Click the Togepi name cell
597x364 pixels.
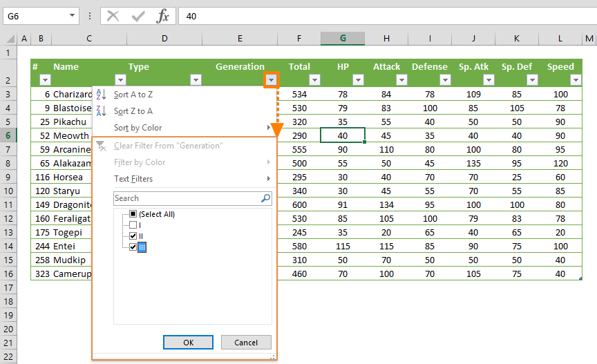72,232
